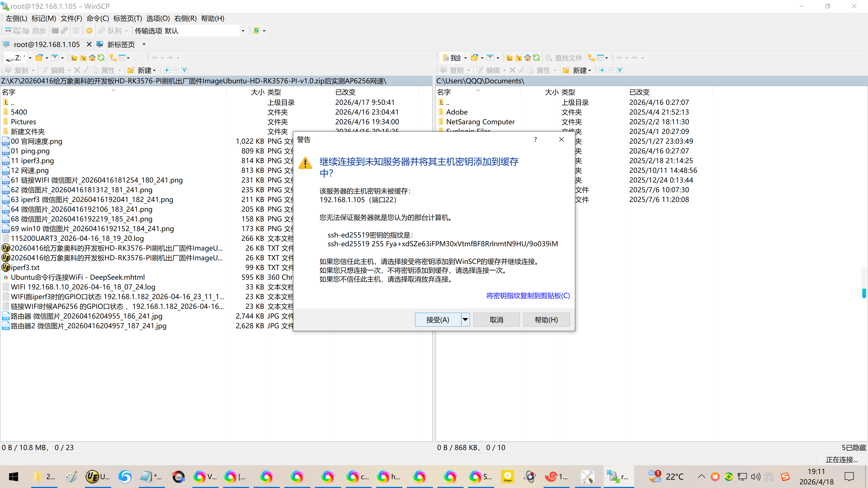The height and width of the screenshot is (488, 868).
Task: Refresh the left panel directory
Action: [x=101, y=58]
